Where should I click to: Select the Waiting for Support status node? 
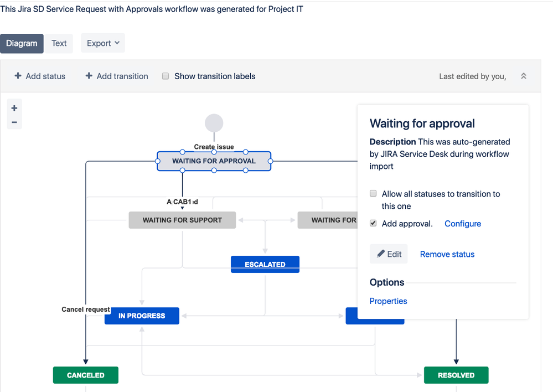click(x=182, y=220)
